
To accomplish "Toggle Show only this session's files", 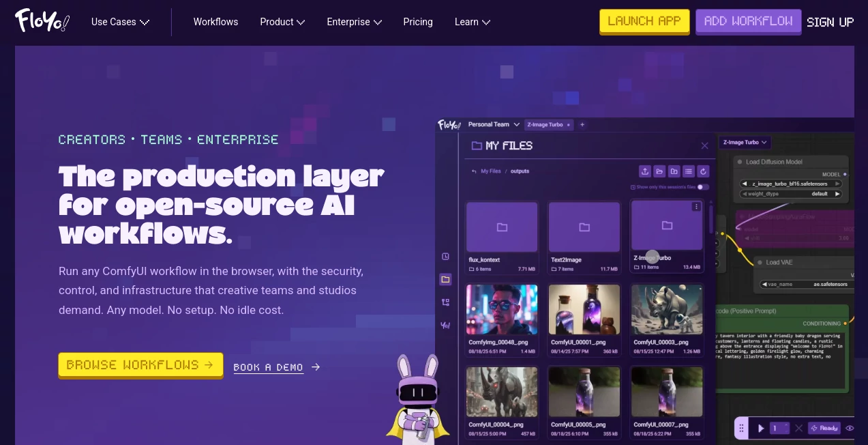I will (x=703, y=187).
